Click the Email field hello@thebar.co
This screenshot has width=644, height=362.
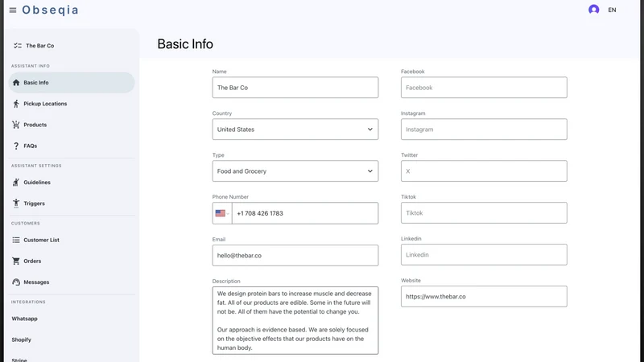(x=295, y=255)
